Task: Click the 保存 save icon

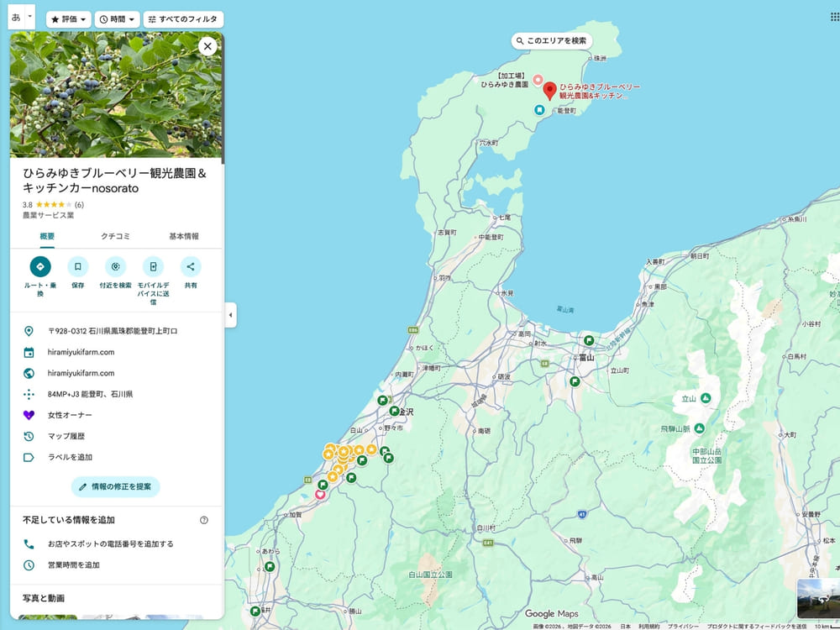Action: click(x=77, y=267)
